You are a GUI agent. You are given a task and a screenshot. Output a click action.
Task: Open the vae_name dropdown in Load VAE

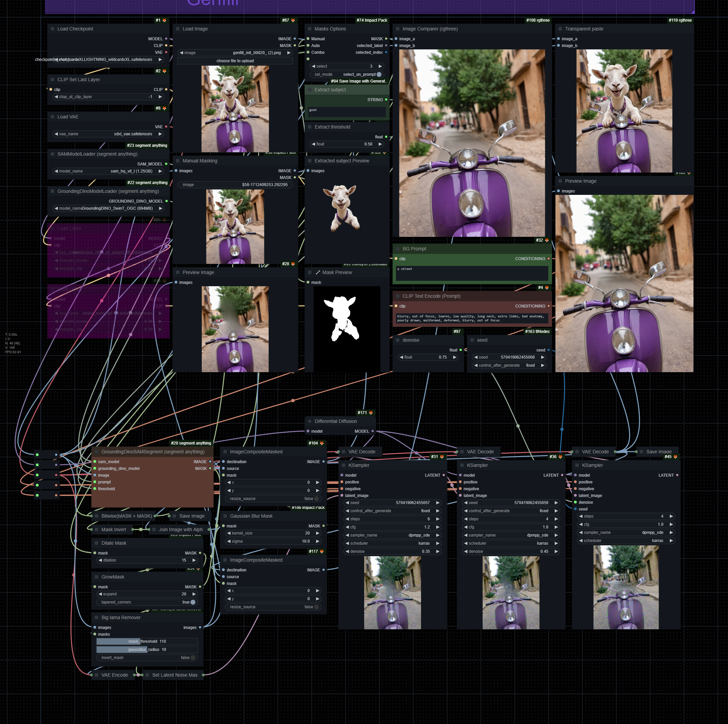[109, 134]
